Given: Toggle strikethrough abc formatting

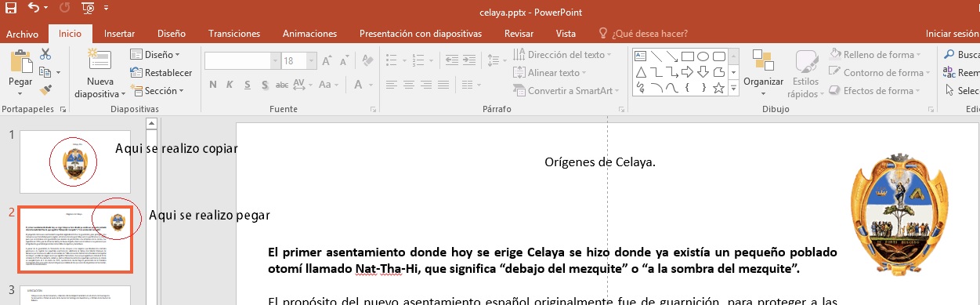Looking at the screenshot, I should tap(282, 85).
